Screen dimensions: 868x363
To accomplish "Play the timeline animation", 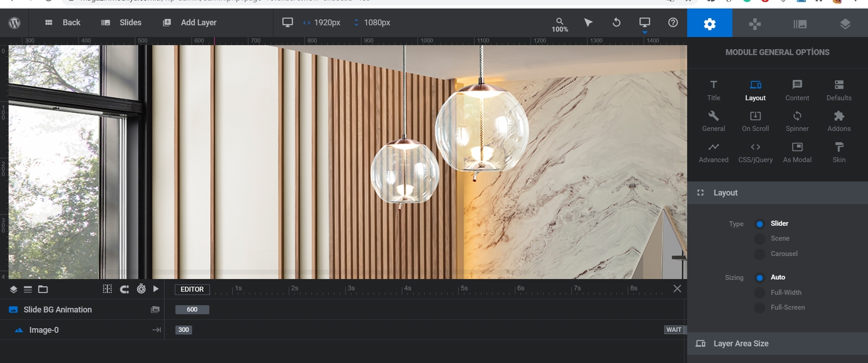I will 156,289.
